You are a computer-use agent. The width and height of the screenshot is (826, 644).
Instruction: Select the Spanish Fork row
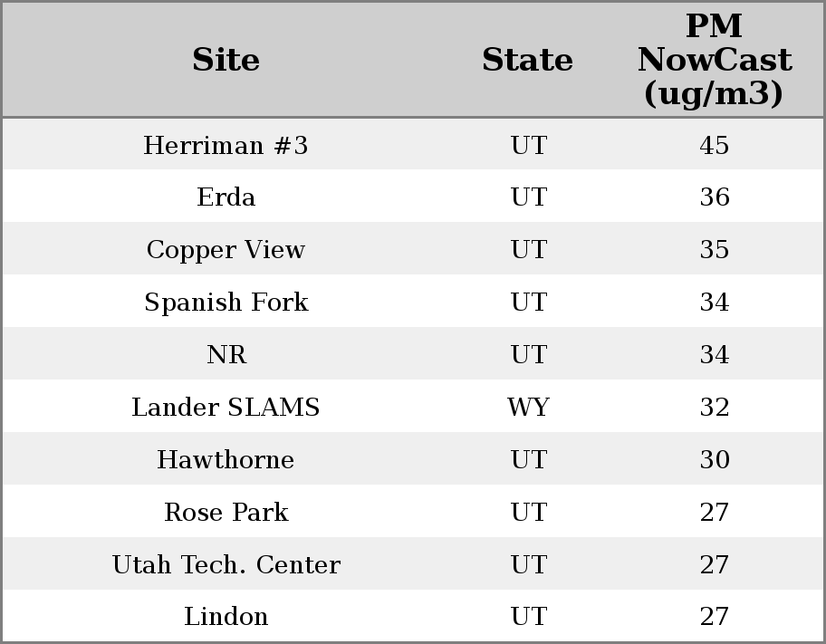click(226, 303)
